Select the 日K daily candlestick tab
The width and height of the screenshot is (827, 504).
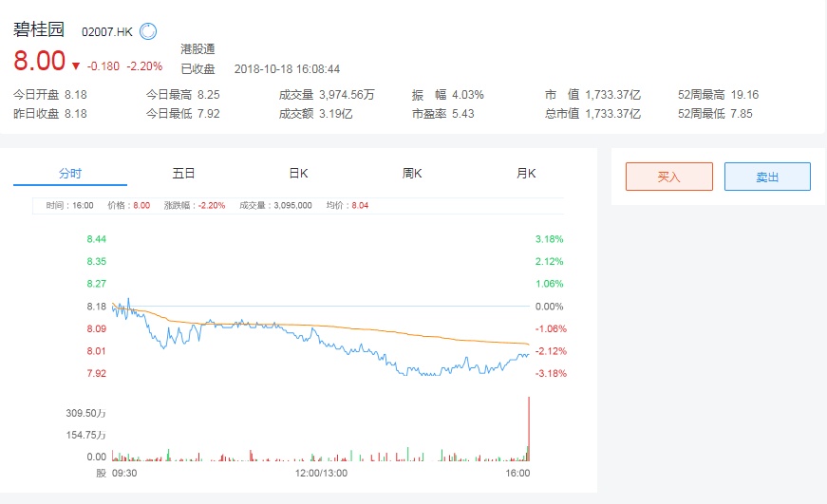pos(298,174)
